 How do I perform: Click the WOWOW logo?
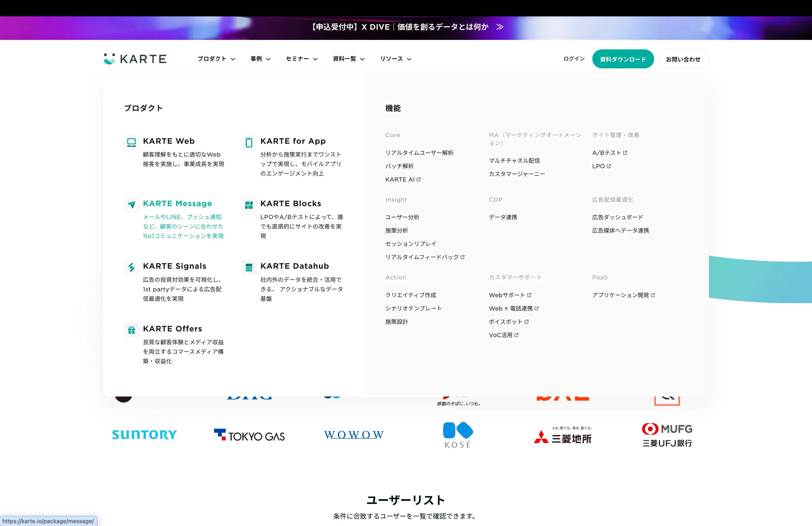[x=354, y=435]
